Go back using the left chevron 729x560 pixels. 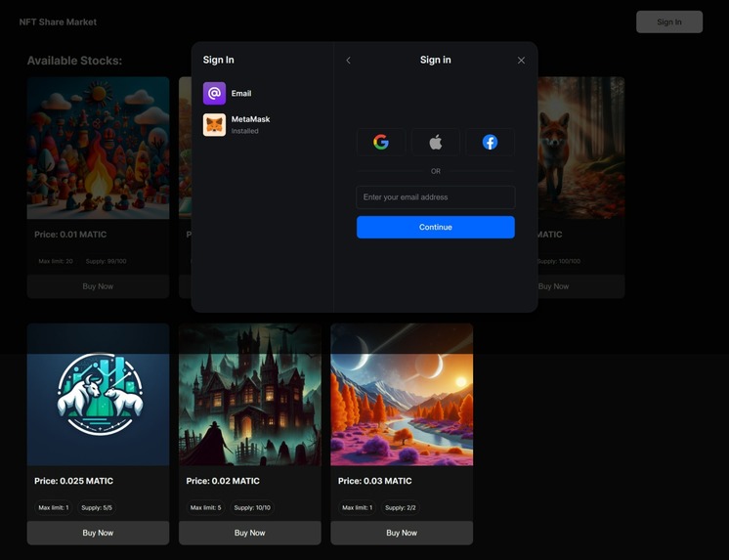click(348, 61)
